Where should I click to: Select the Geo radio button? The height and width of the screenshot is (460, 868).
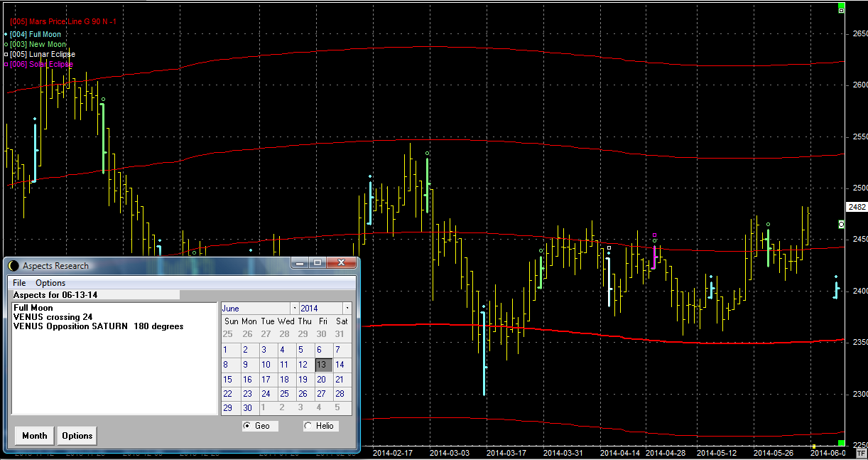click(x=247, y=426)
